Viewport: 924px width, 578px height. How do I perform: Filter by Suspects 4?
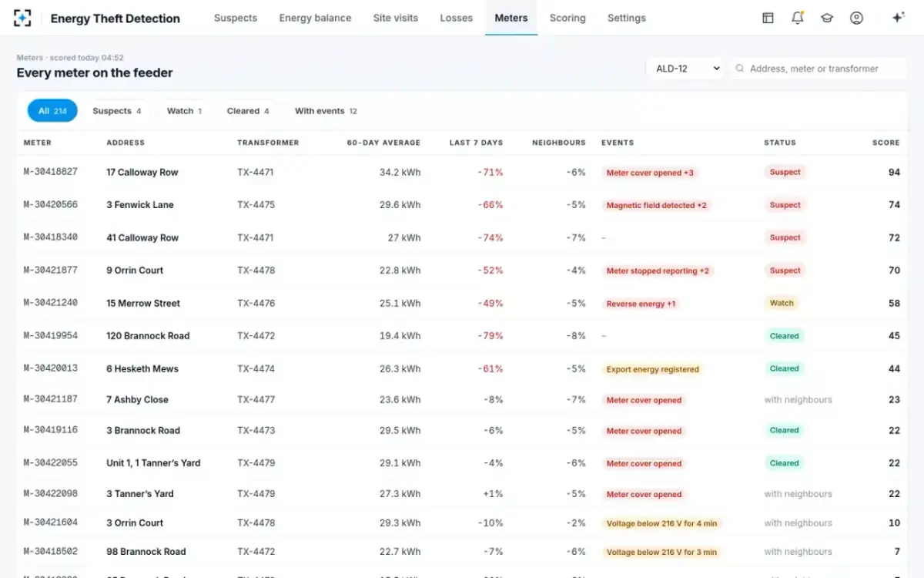[117, 111]
